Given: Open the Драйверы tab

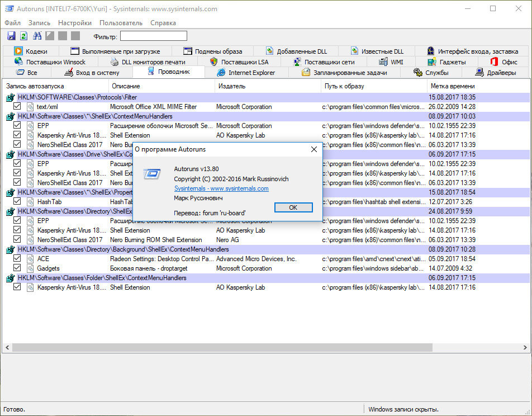Looking at the screenshot, I should 495,72.
